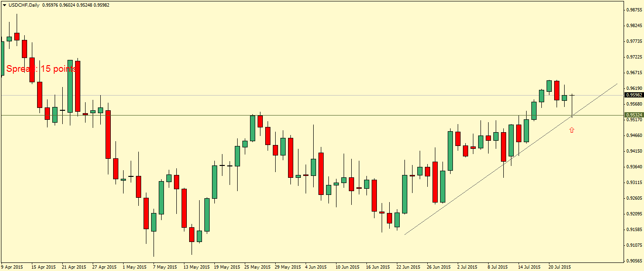Image resolution: width=644 pixels, height=271 pixels.
Task: Click the 0.90565 price scale label
Action: point(635,261)
